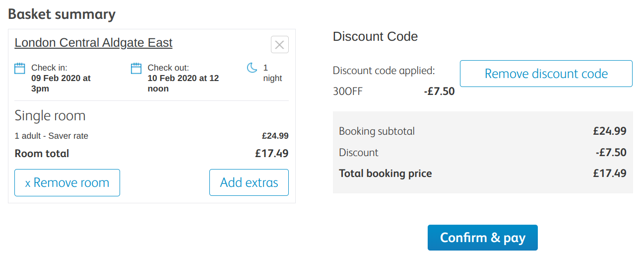The width and height of the screenshot is (644, 258).
Task: Click the 30OFF discount code text
Action: point(348,91)
